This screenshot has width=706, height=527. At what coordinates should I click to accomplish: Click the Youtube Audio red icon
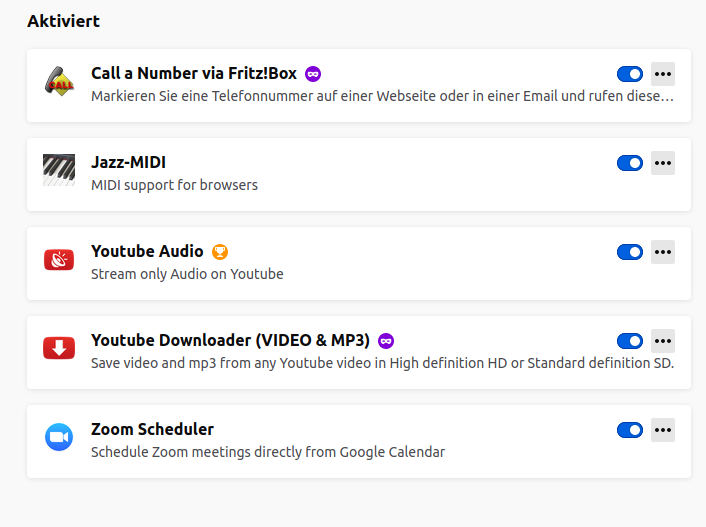click(x=59, y=260)
